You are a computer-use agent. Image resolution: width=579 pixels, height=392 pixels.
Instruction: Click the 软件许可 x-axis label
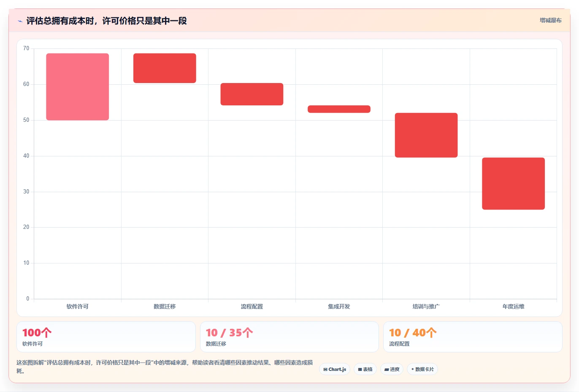(x=78, y=306)
